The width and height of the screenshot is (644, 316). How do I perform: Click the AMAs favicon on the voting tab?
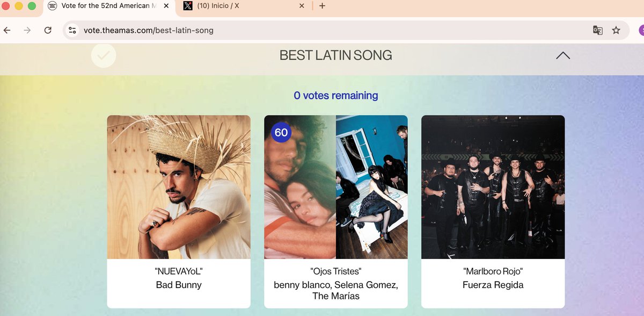[x=52, y=5]
